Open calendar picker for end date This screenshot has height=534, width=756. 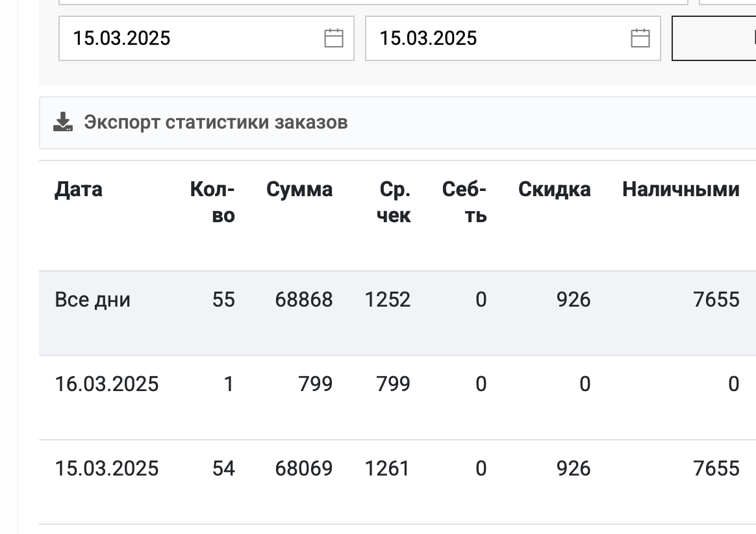(640, 38)
